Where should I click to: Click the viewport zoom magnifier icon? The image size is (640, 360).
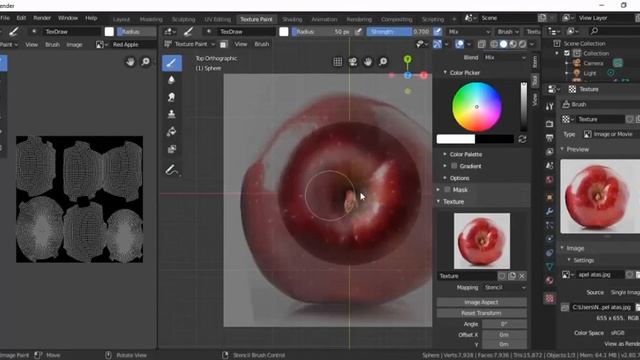pos(383,62)
